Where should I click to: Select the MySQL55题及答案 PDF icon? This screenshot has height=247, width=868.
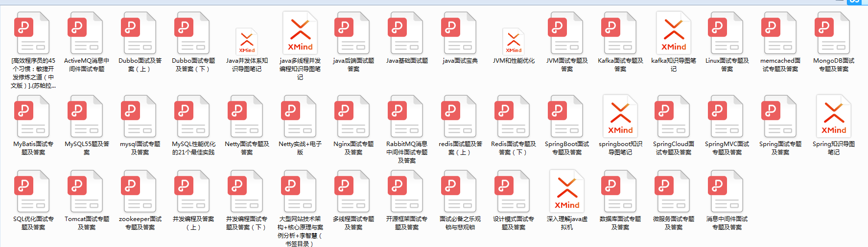(x=86, y=116)
